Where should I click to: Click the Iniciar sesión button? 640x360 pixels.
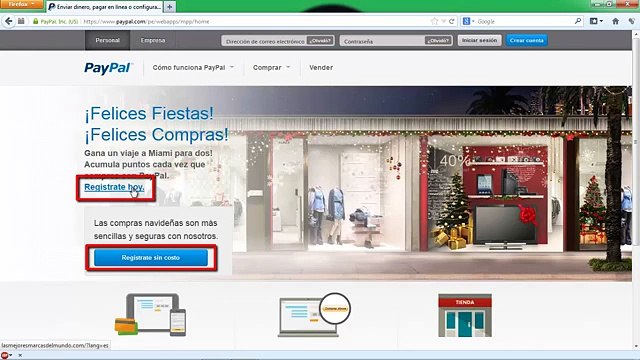click(x=480, y=40)
